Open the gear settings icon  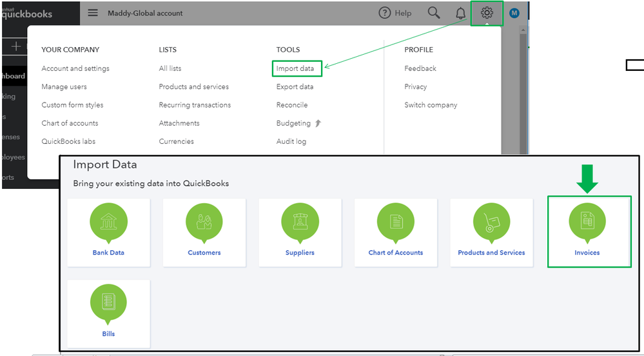(487, 13)
